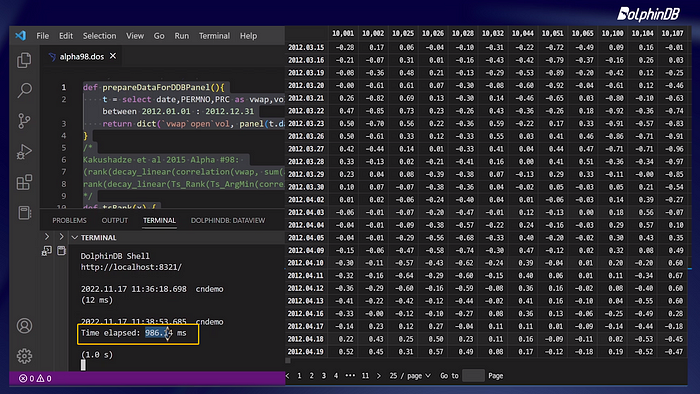Click the errors count icon in status bar
The image size is (700, 394).
(x=23, y=378)
